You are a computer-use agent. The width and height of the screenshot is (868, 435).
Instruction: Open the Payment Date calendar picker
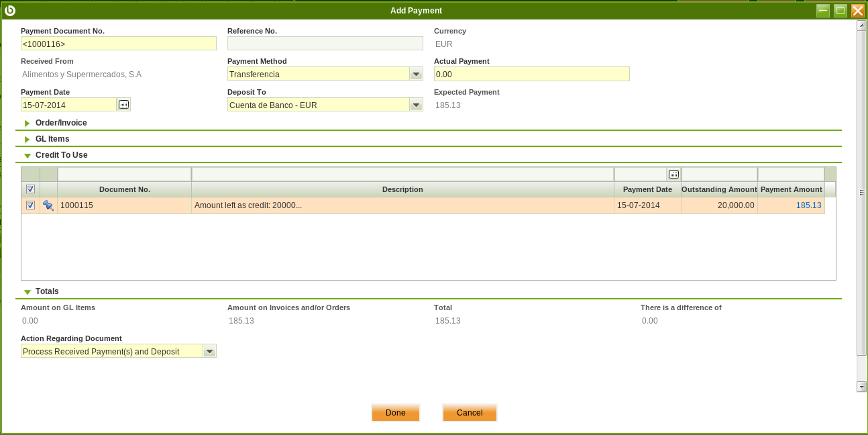click(x=123, y=105)
